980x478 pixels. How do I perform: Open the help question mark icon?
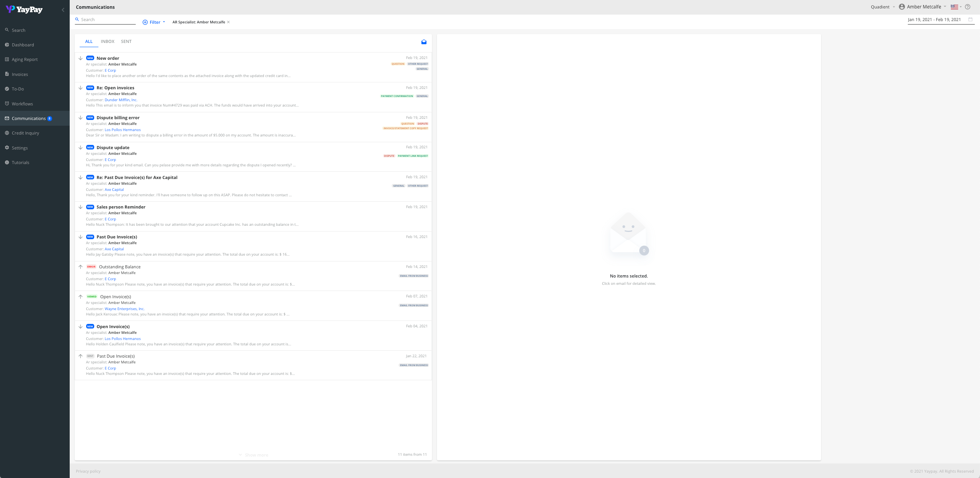tap(967, 7)
